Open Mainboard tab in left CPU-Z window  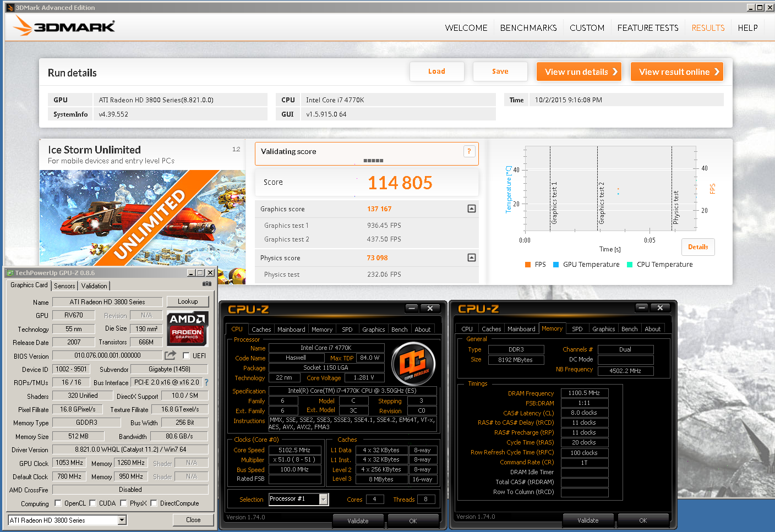pos(291,329)
